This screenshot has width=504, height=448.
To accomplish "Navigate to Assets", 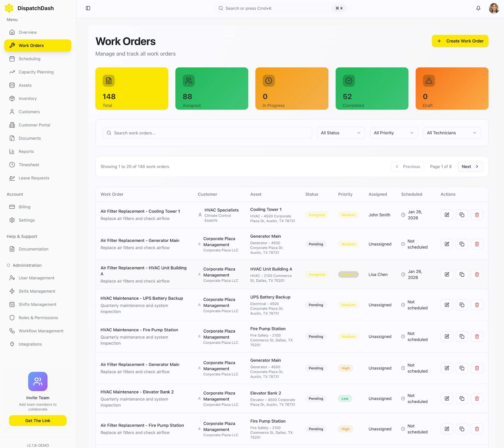I will 38,85.
